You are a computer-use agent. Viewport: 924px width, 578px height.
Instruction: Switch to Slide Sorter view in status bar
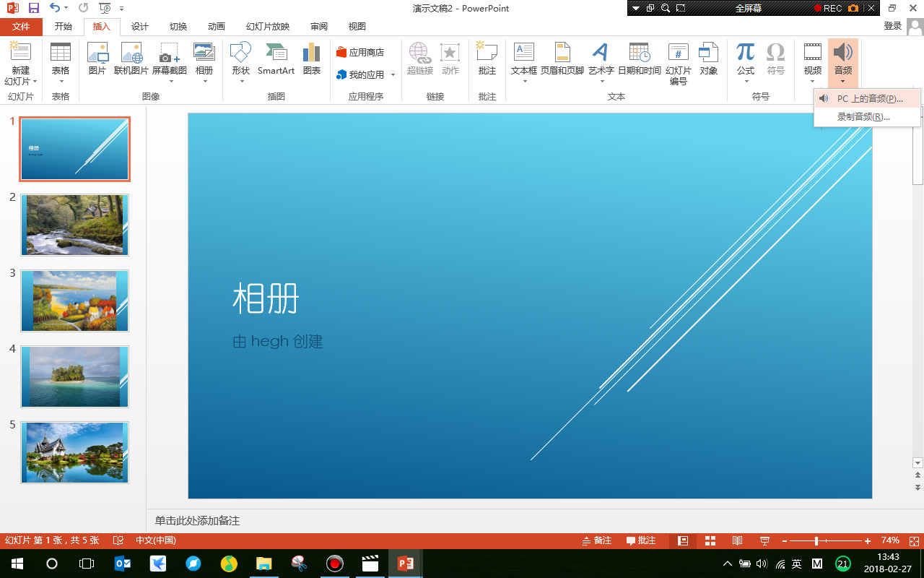pyautogui.click(x=710, y=540)
